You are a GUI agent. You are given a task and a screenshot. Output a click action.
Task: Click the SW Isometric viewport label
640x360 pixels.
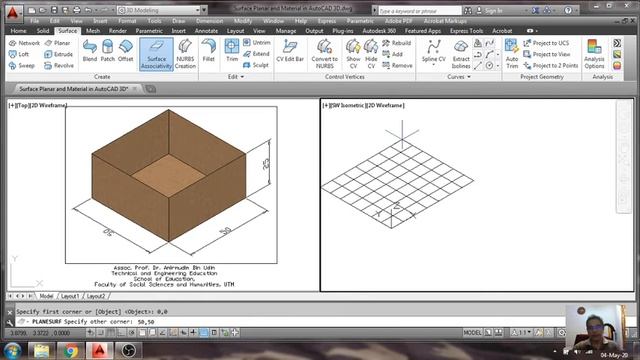348,105
